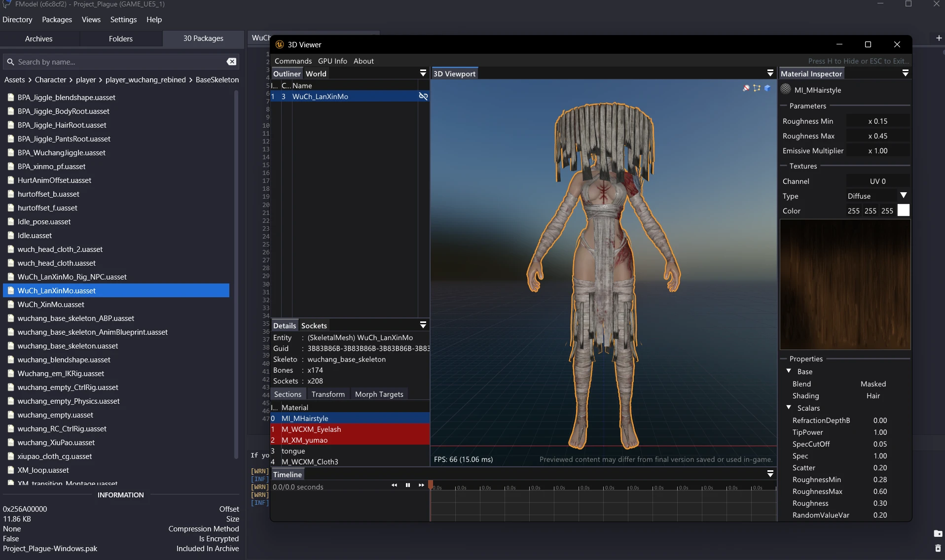Click the light bulb icon in viewport
Viewport: 945px width, 560px height.
point(746,88)
